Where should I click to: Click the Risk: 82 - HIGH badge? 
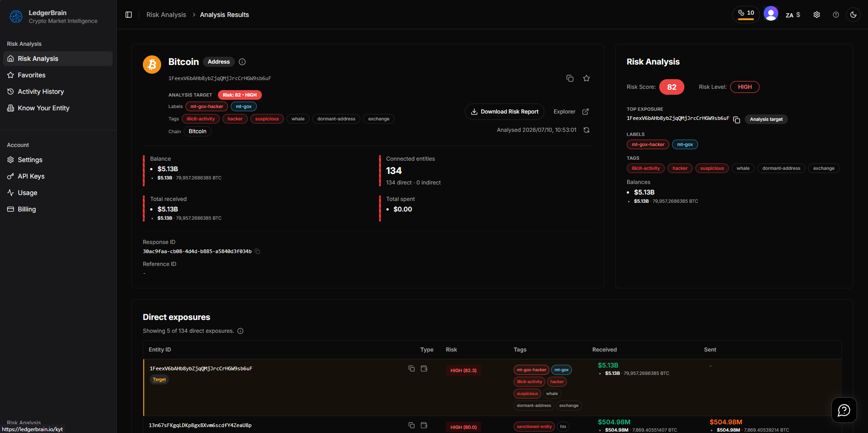(240, 95)
